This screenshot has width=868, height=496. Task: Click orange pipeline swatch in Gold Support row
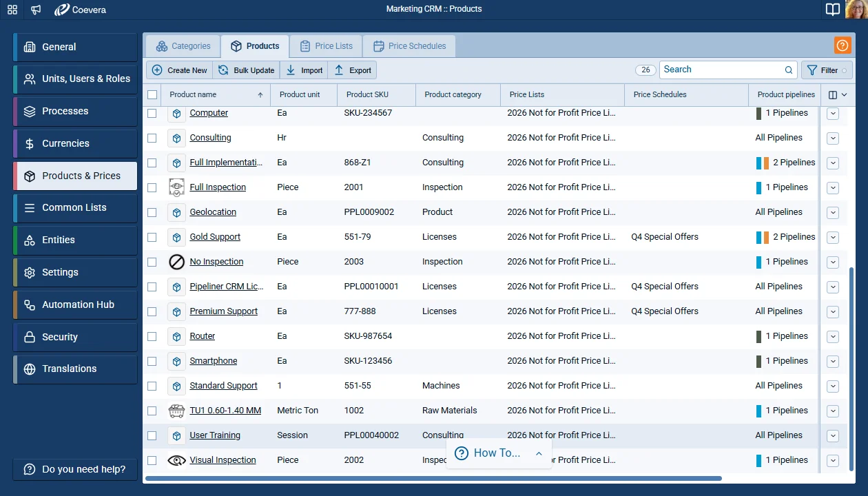766,237
